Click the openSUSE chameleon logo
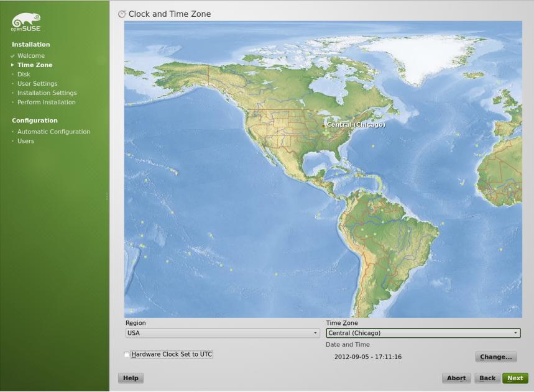534x392 pixels. click(x=26, y=22)
